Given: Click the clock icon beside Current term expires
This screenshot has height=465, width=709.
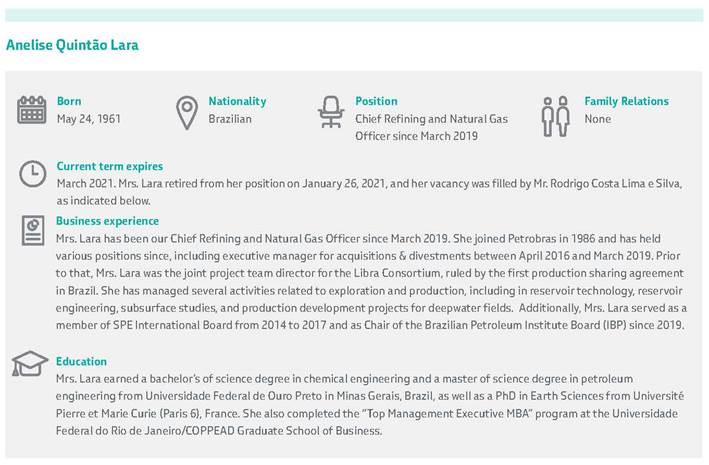Looking at the screenshot, I should (x=32, y=174).
